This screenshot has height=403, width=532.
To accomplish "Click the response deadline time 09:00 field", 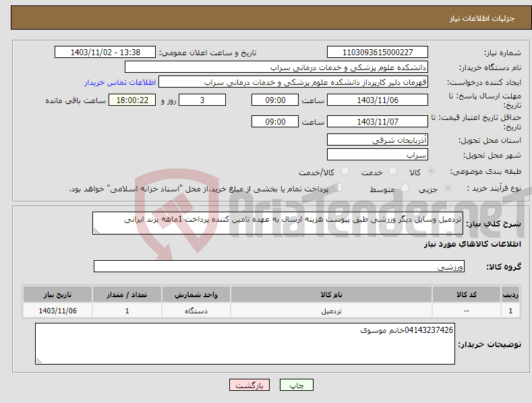I will [x=275, y=100].
